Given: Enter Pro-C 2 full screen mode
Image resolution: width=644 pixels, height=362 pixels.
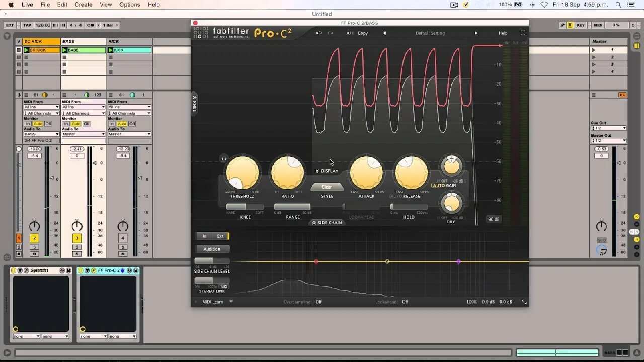Looking at the screenshot, I should point(523,33).
